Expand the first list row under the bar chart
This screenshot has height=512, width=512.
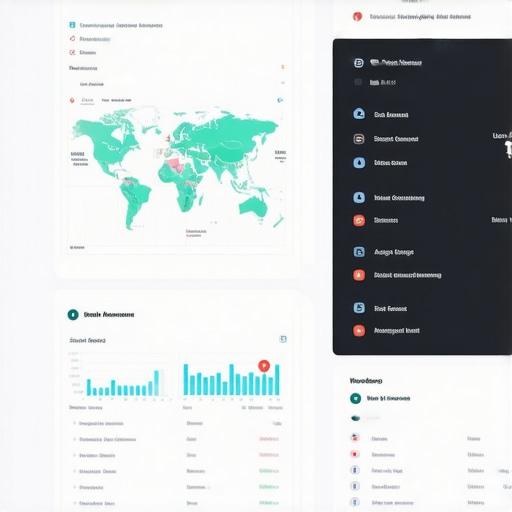(75, 423)
